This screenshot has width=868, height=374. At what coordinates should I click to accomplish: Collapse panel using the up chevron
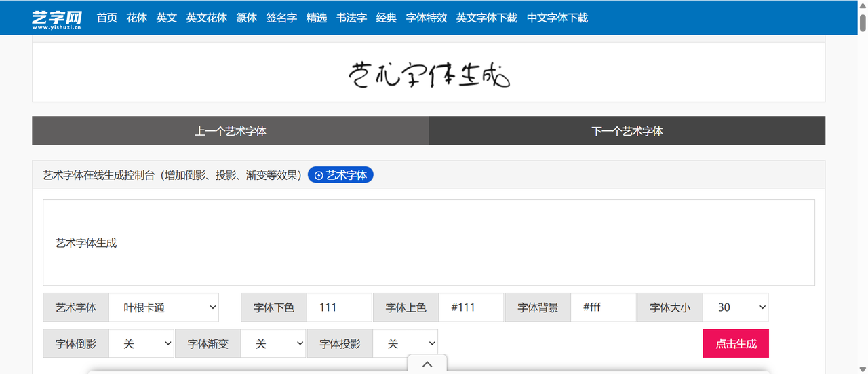coord(427,364)
